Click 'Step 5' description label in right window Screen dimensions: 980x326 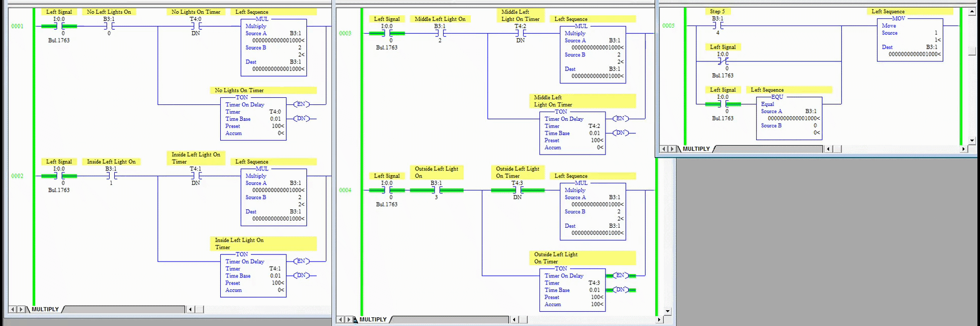click(717, 11)
